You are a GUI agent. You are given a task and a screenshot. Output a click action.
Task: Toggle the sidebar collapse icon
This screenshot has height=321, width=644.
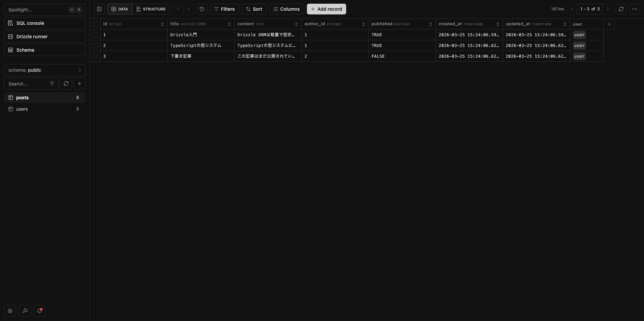coord(99,9)
